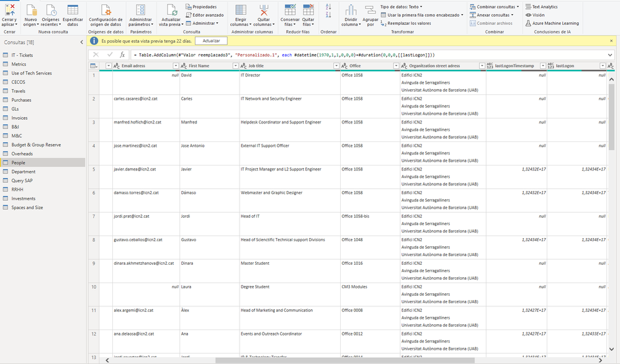Open lastLogonTimestamp column filter dropdown
Screen dimensions: 620x364
pos(543,66)
